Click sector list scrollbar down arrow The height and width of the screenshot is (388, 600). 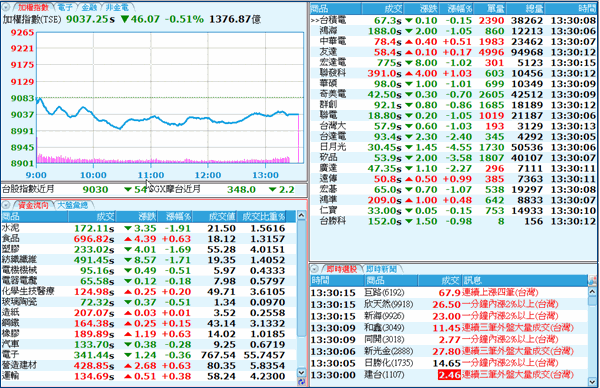[302, 372]
